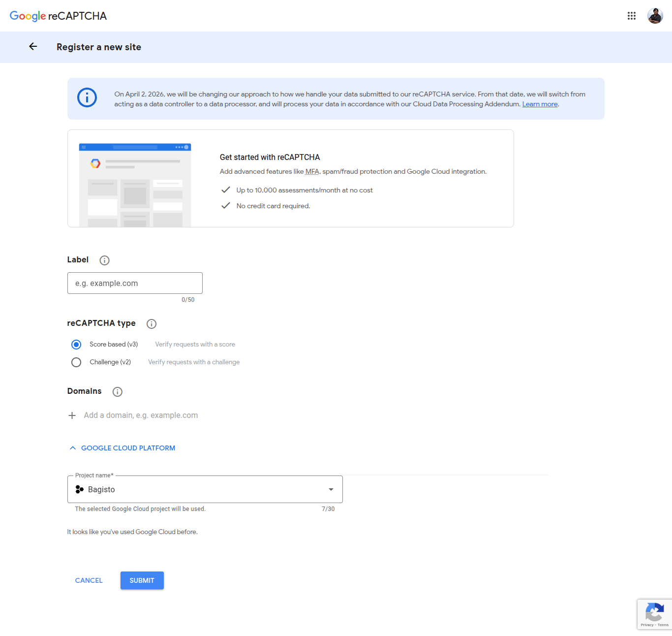Click the MFA abbreviation text

312,171
